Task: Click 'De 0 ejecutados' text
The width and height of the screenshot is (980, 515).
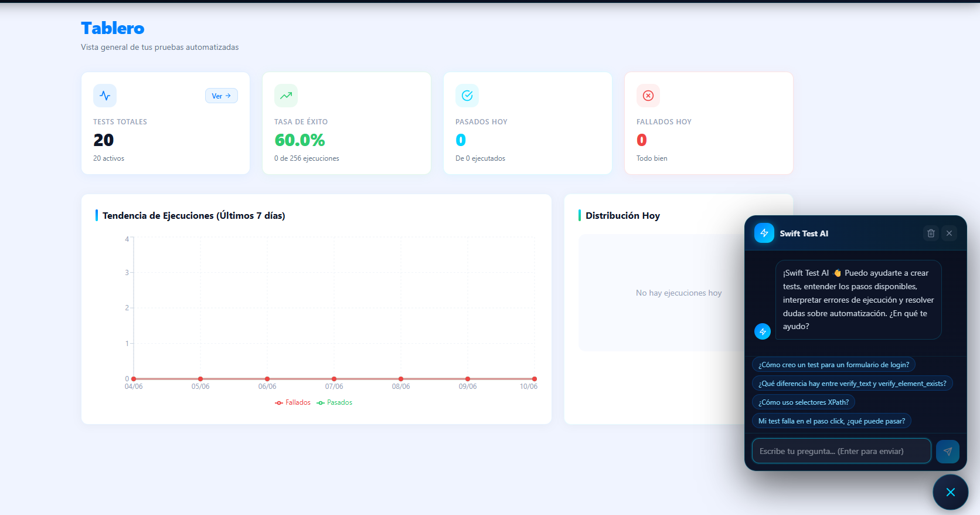Action: [x=480, y=158]
